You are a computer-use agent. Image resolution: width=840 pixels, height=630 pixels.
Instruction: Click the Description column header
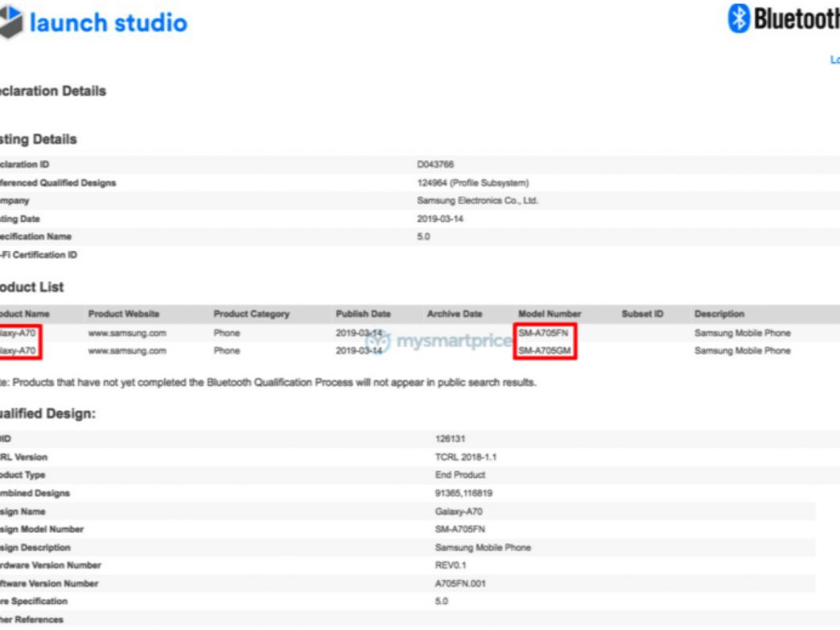[x=719, y=314]
